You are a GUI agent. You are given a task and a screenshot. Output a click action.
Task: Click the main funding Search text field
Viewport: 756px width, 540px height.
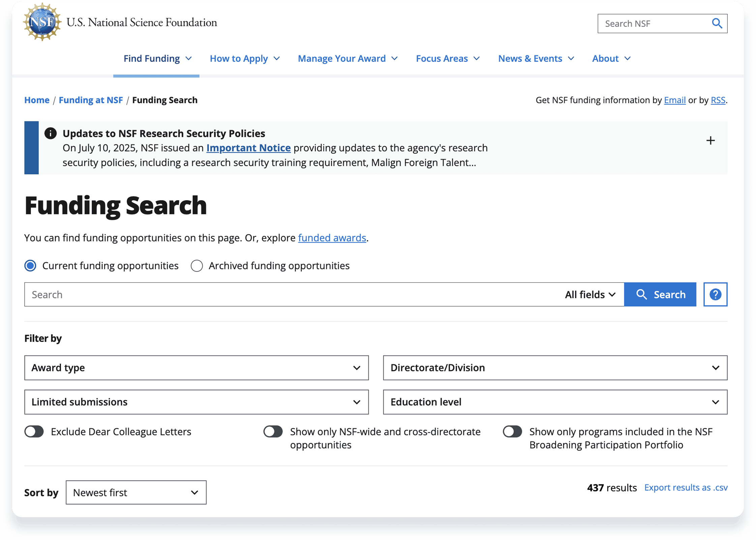(290, 294)
